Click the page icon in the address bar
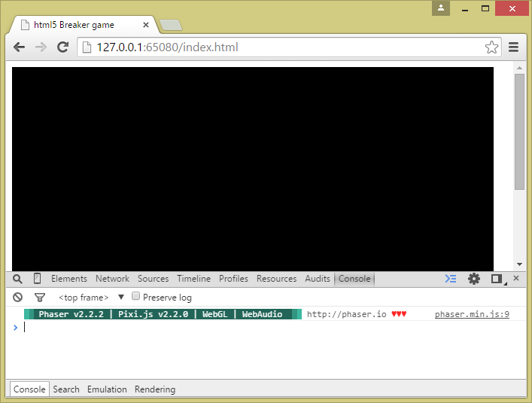 coord(87,47)
